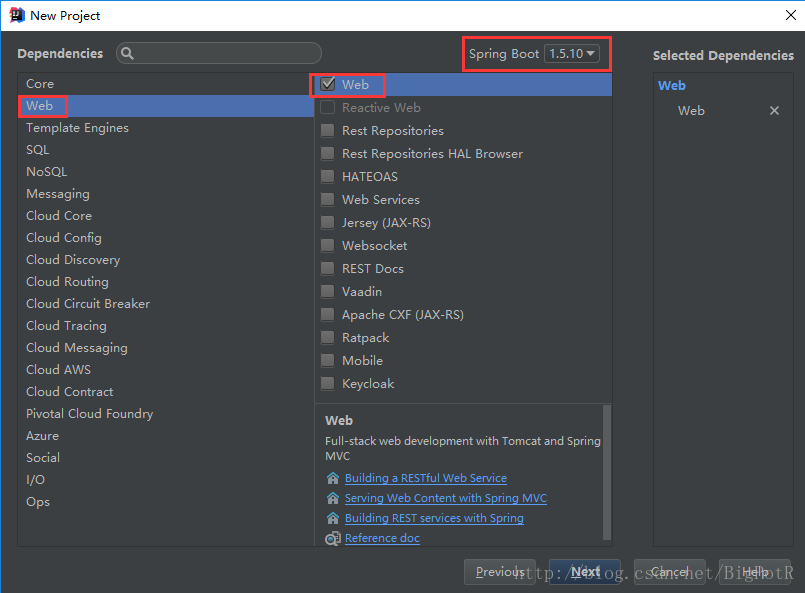
Task: Select the NoSQL category
Action: tap(166, 172)
